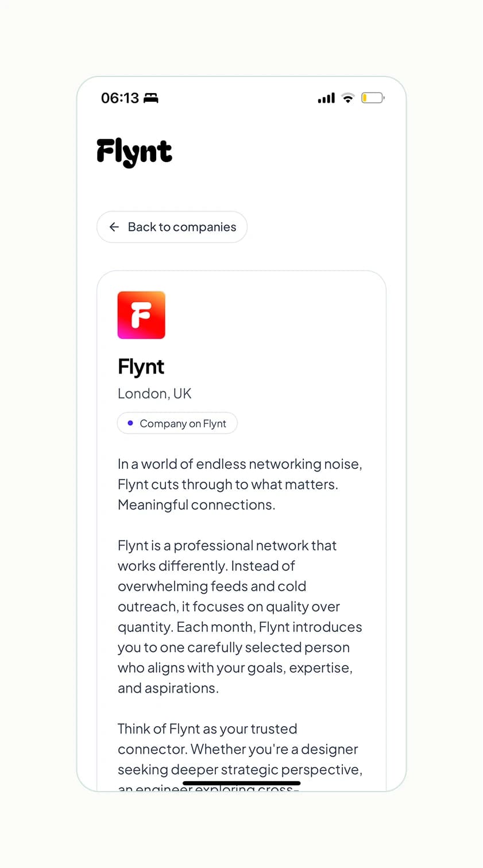Tap the Flynt wordmark logo at top

tap(133, 151)
